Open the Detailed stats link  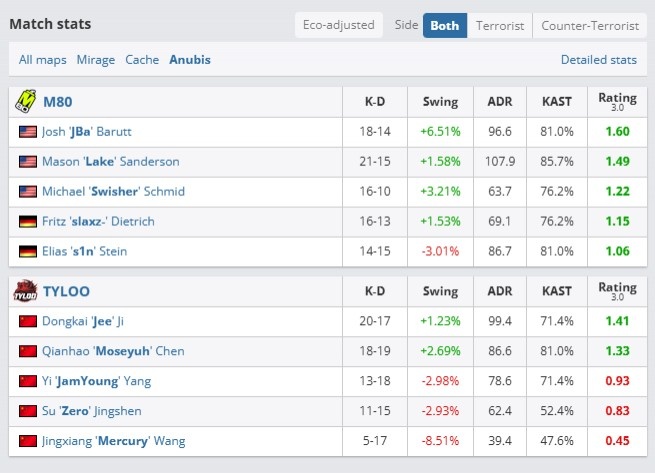click(x=599, y=60)
